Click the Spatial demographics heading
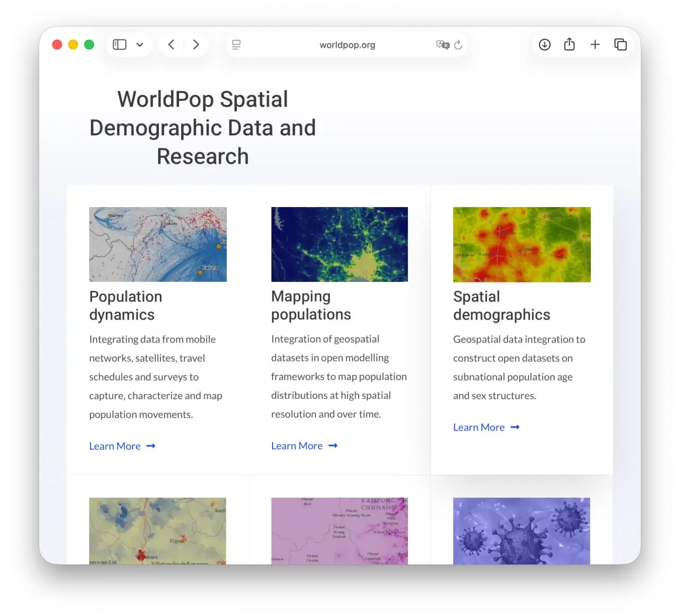 coord(501,305)
